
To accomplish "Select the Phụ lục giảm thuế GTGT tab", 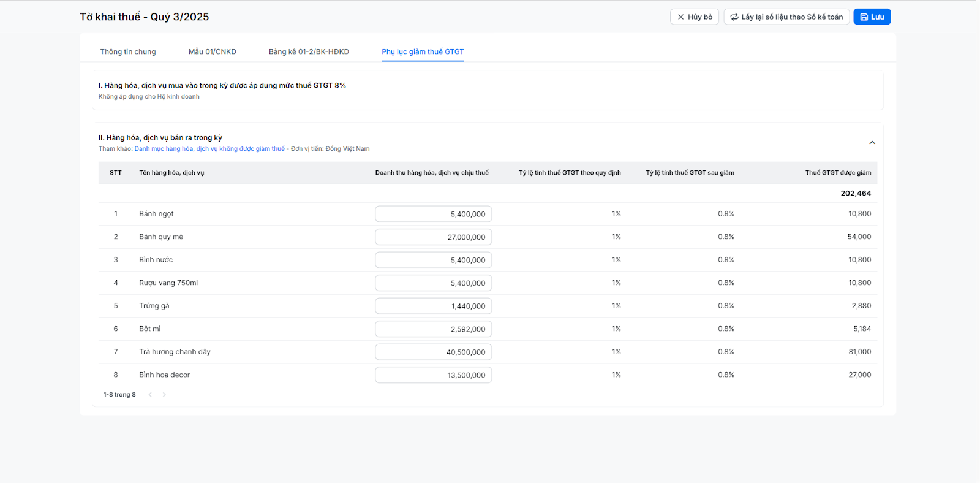I will [x=423, y=51].
